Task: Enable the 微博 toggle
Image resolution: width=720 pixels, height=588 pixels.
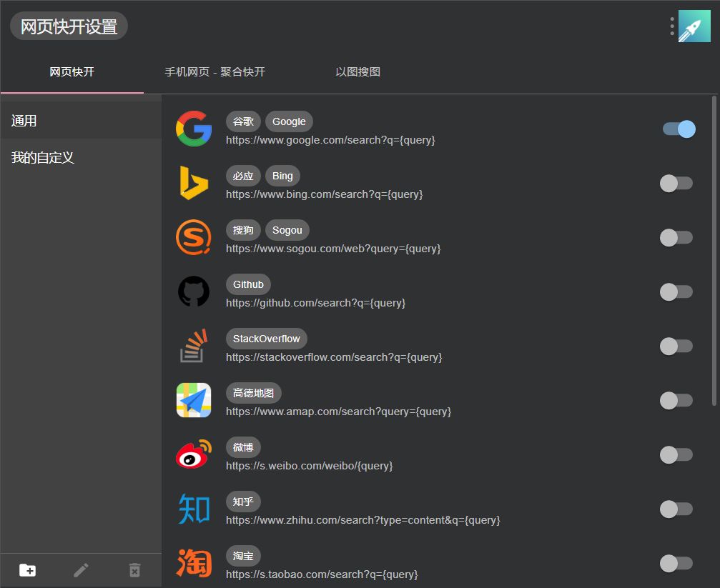Action: (676, 454)
